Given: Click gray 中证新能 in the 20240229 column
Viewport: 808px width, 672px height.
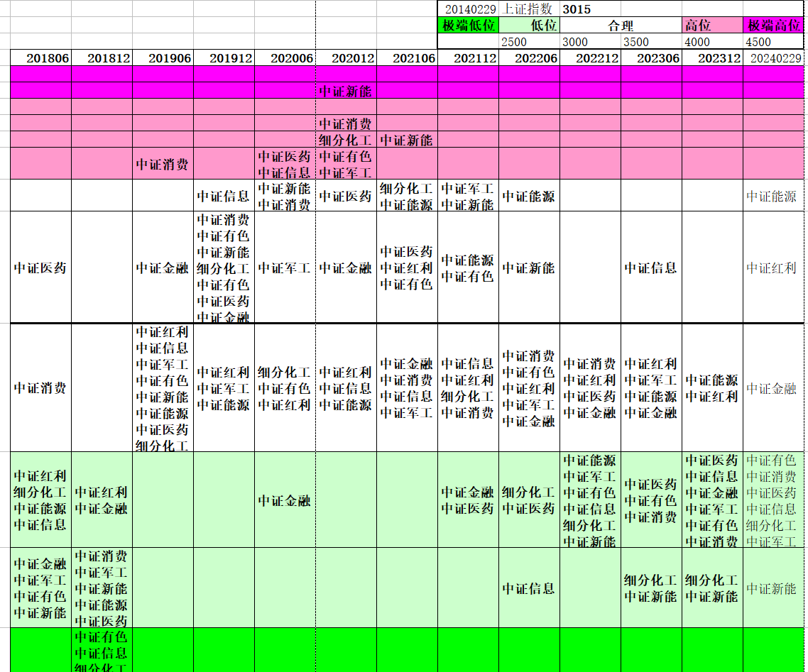Looking at the screenshot, I should [771, 588].
